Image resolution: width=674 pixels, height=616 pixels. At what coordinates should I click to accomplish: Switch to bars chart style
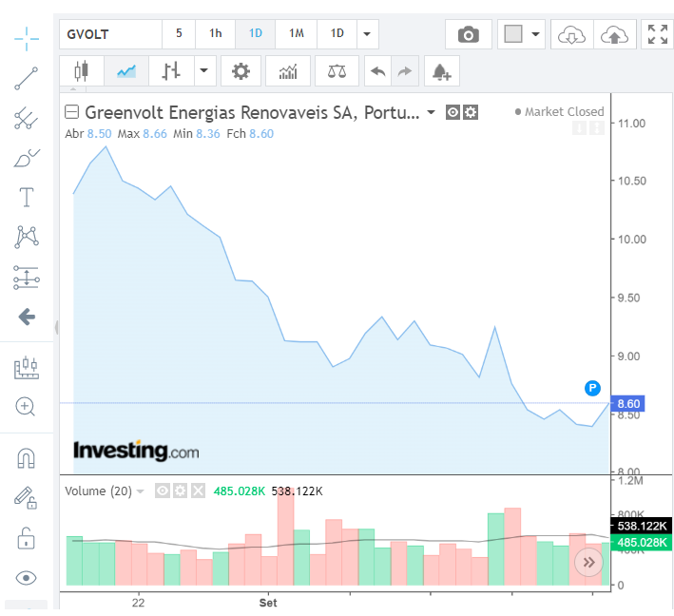171,71
